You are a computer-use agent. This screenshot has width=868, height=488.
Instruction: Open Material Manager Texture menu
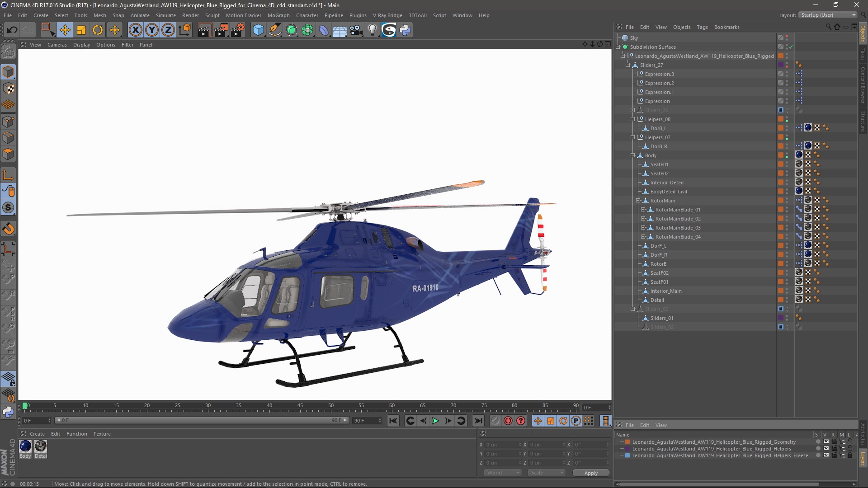click(x=102, y=434)
